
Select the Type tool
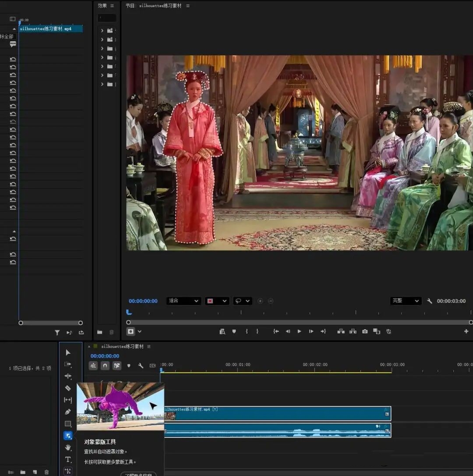(x=68, y=459)
